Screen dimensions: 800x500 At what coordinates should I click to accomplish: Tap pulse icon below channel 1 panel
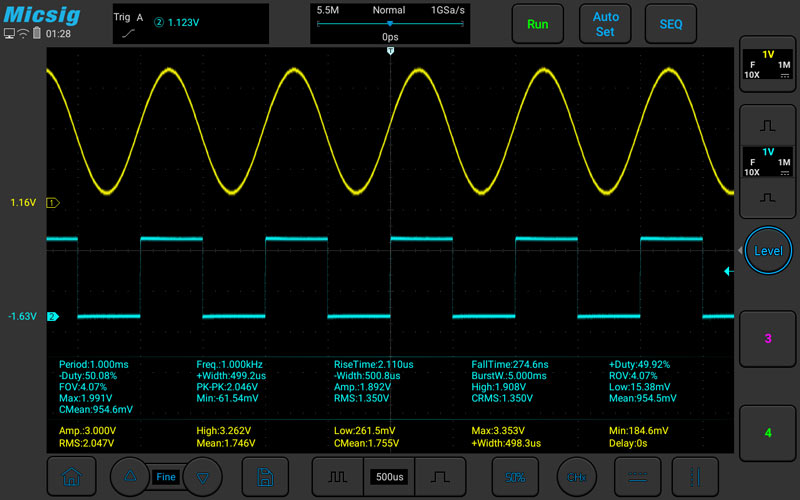pyautogui.click(x=767, y=126)
